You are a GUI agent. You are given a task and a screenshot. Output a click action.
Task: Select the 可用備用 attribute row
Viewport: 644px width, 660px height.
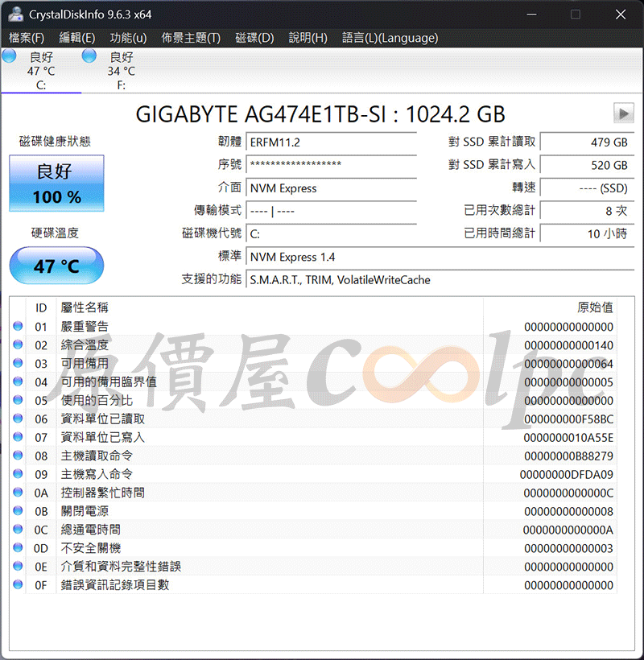tap(313, 363)
